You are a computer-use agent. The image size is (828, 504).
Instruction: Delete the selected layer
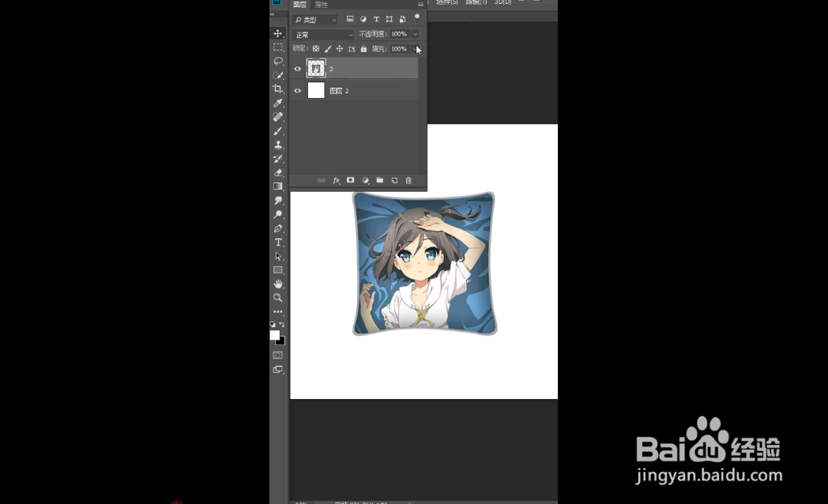tap(408, 180)
